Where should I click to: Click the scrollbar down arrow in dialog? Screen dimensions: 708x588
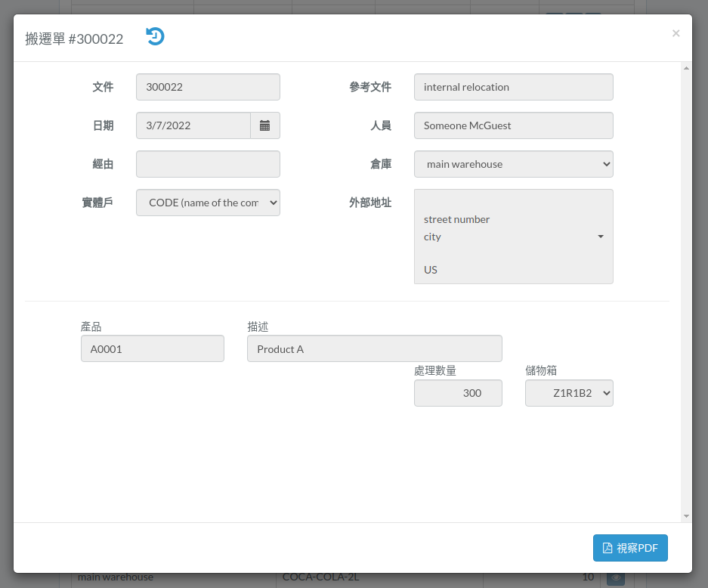click(686, 515)
